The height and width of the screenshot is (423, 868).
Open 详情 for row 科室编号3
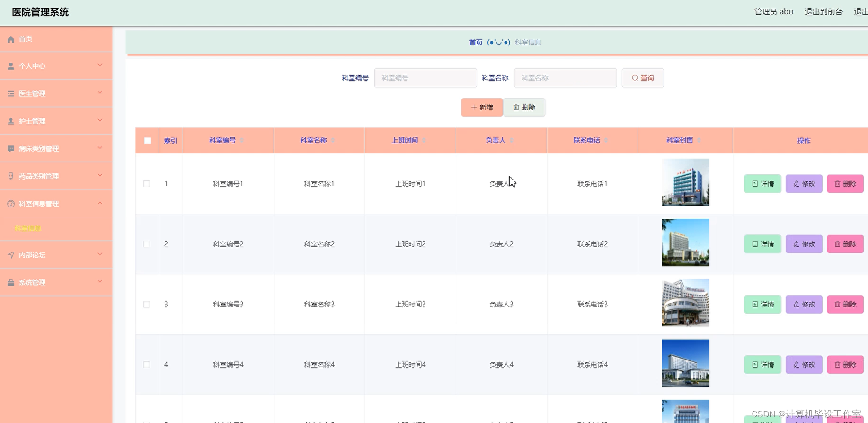pyautogui.click(x=762, y=304)
